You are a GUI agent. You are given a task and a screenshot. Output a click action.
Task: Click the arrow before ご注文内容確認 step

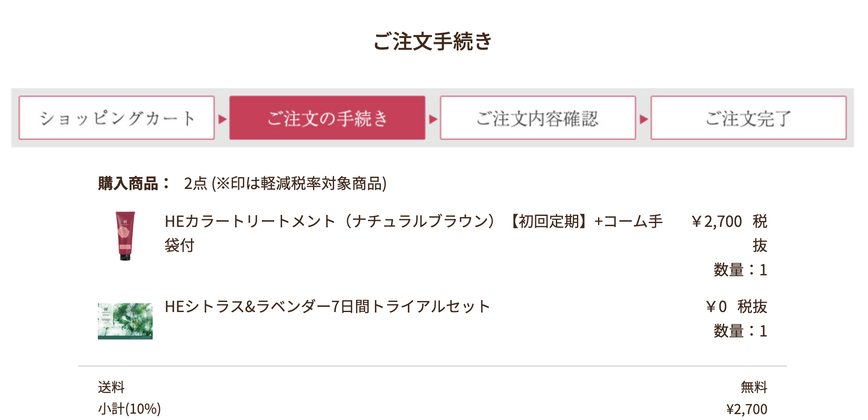pyautogui.click(x=433, y=119)
